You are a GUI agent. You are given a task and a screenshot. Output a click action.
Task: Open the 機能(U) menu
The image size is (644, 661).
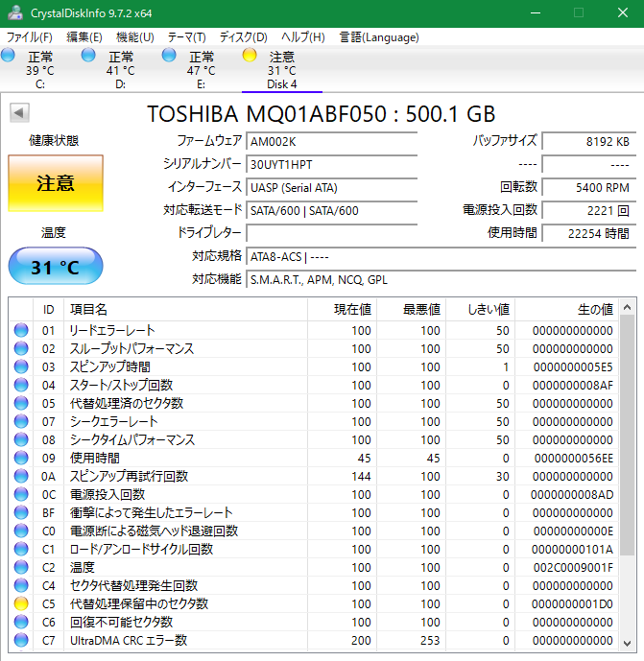pyautogui.click(x=135, y=37)
